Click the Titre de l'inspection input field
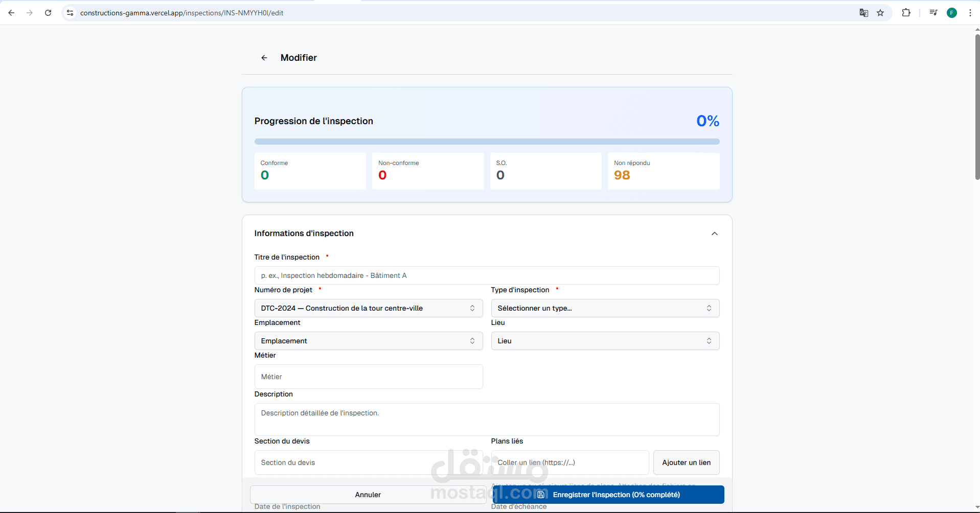The height and width of the screenshot is (513, 980). 487,275
